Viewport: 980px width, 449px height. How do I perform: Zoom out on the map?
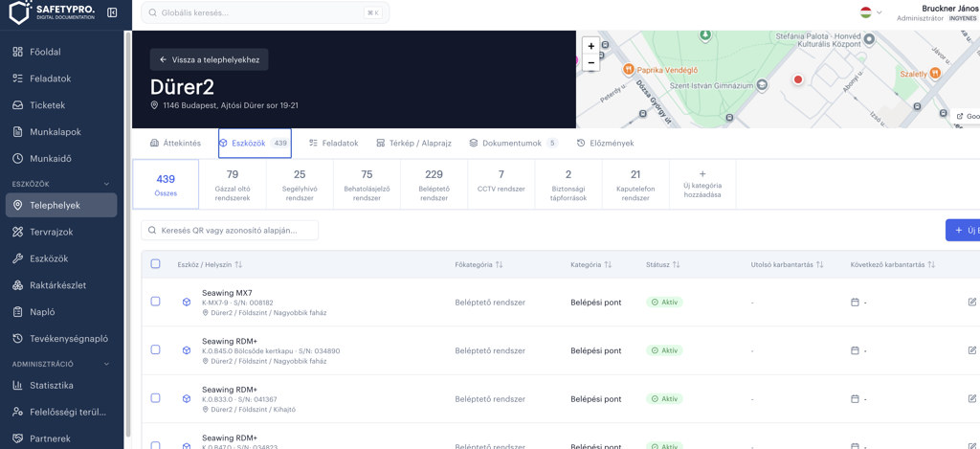click(590, 62)
